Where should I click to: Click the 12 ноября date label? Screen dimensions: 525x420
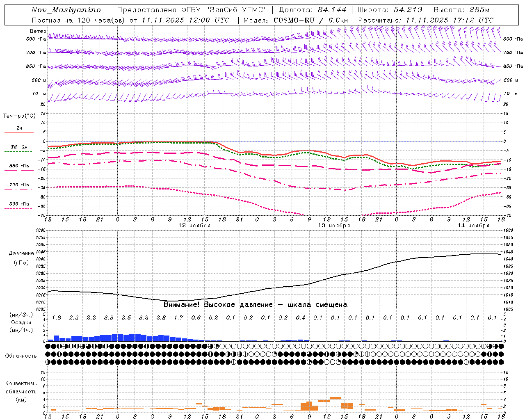tap(194, 226)
